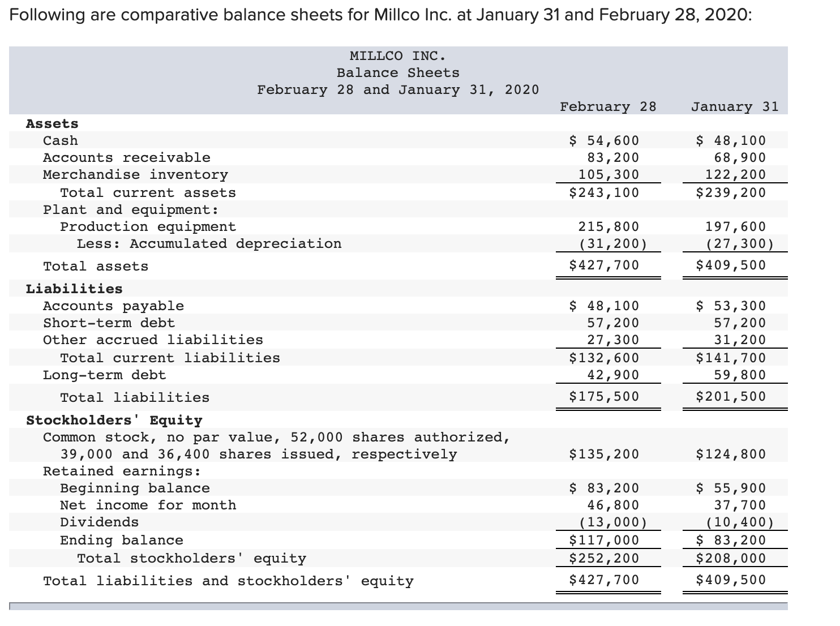Viewport: 840px width, 626px height.
Task: Click the 'Cash' row label
Action: point(61,140)
